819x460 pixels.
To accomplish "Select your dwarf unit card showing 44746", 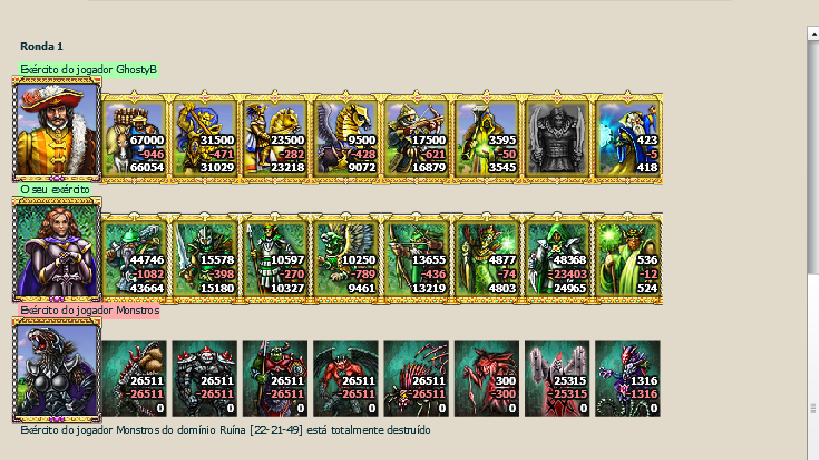I will click(x=134, y=258).
